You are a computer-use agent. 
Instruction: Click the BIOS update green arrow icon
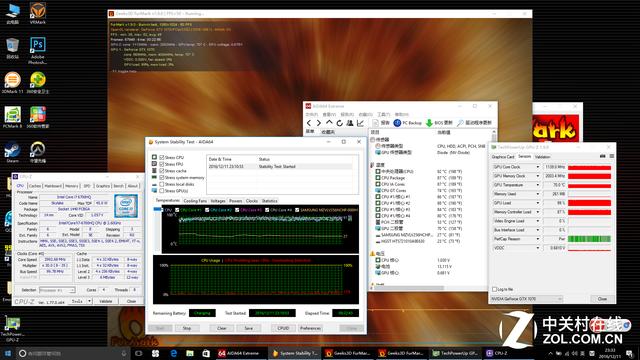click(x=429, y=123)
